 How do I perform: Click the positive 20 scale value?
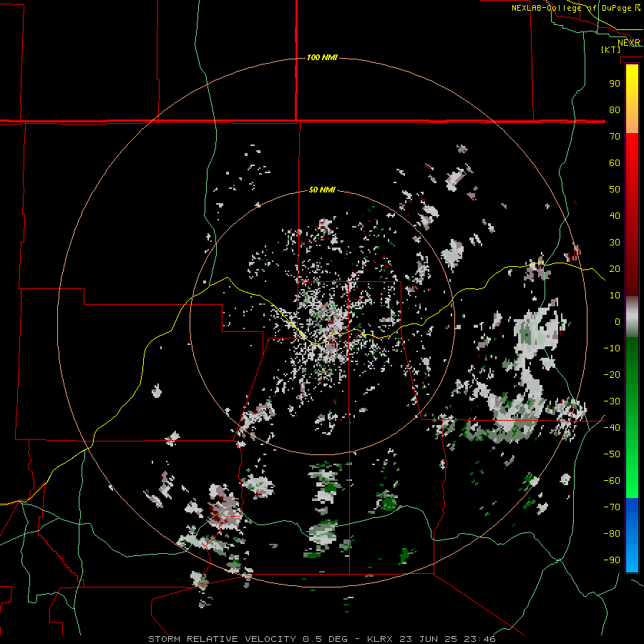(x=615, y=268)
